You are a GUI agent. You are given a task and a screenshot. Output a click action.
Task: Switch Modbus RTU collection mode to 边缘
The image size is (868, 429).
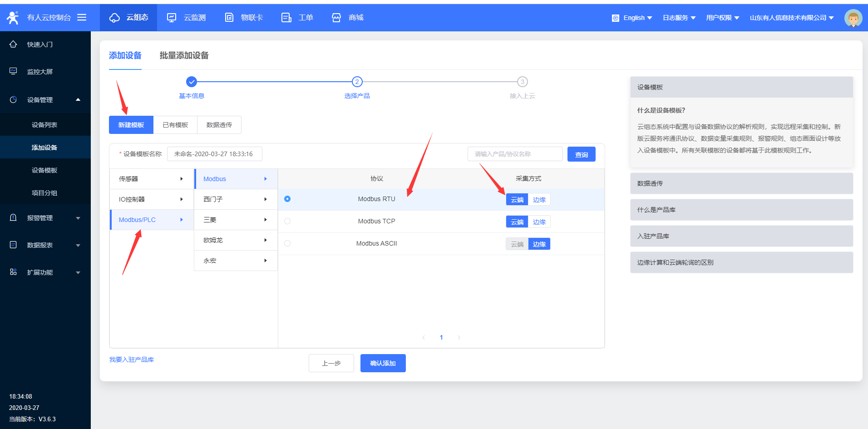click(539, 200)
